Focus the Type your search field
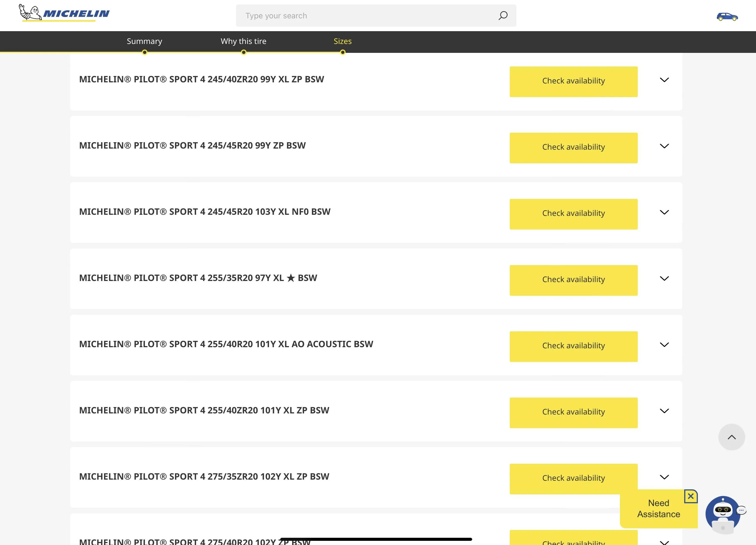 click(376, 16)
